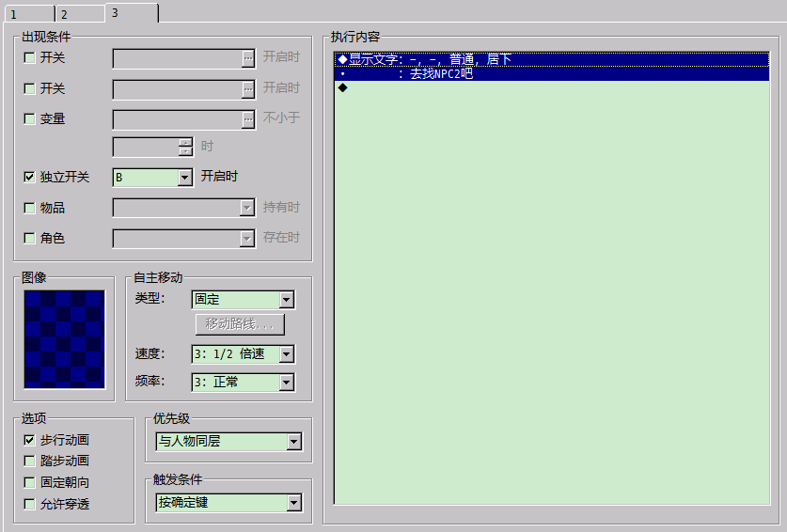Image resolution: width=787 pixels, height=532 pixels.
Task: Open the 类型 movement type dropdown
Action: tap(287, 300)
